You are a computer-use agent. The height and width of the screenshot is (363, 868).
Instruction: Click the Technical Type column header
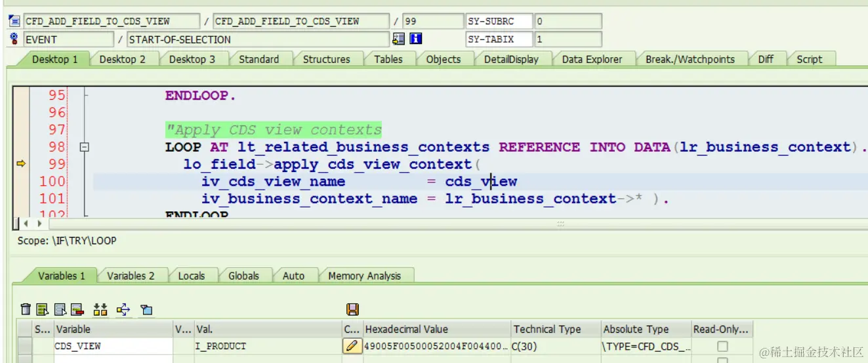pyautogui.click(x=556, y=330)
